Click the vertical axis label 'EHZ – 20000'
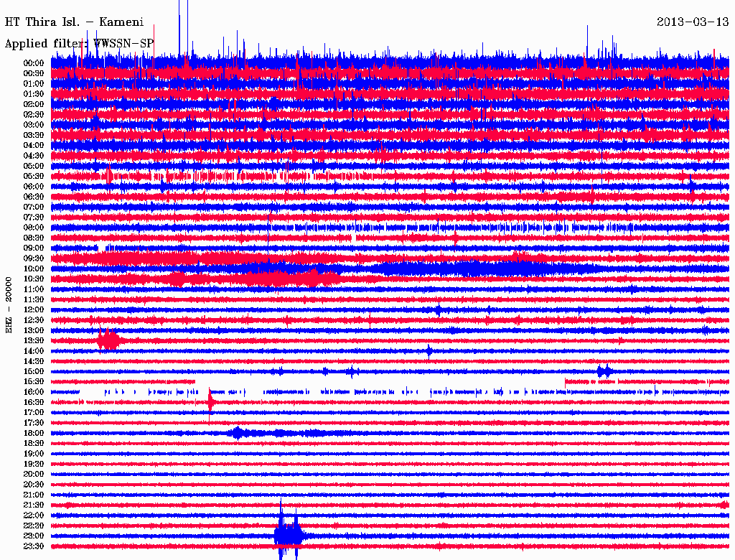 click(x=9, y=305)
